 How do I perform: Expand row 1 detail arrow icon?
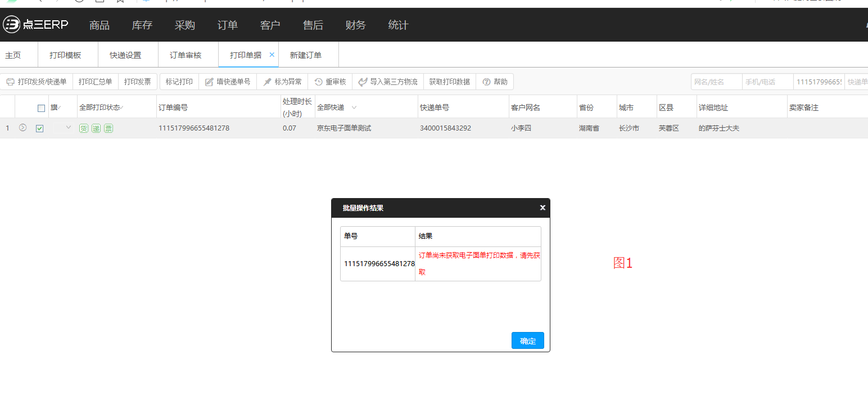[23, 128]
